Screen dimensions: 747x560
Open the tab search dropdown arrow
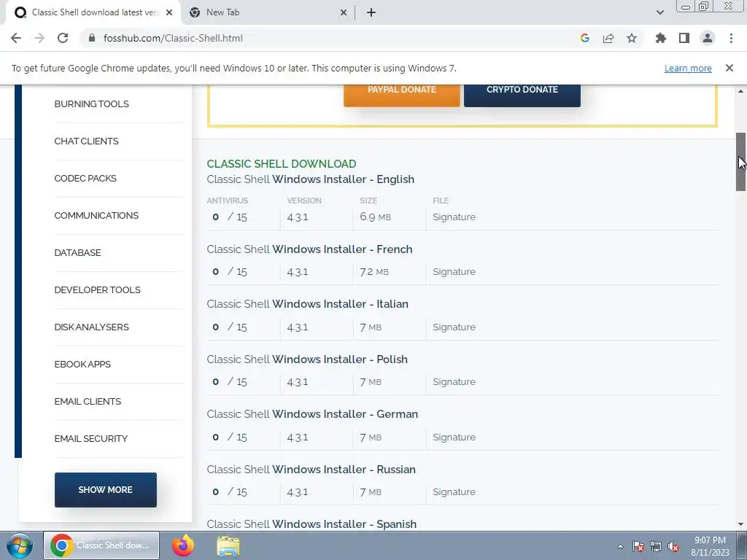[x=659, y=12]
